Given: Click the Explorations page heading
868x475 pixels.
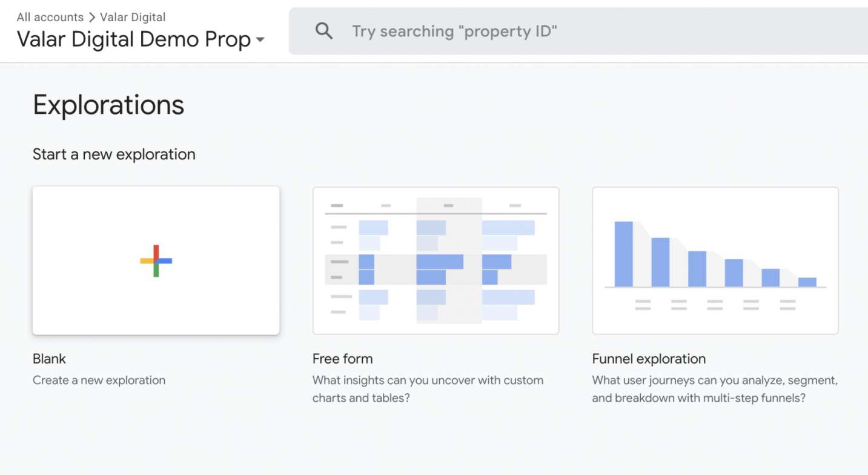Looking at the screenshot, I should 108,105.
